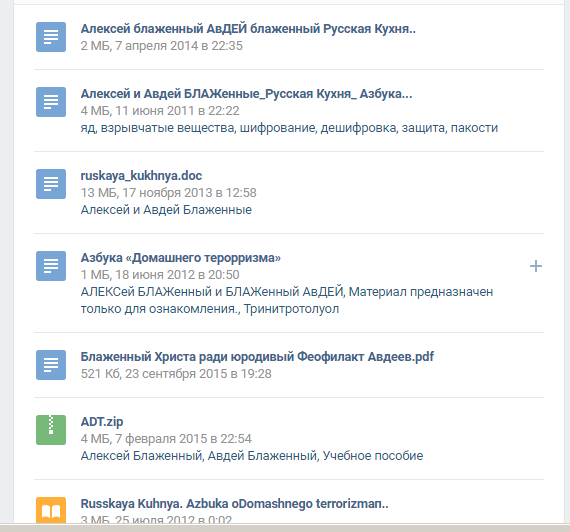The image size is (570, 532).
Task: Open the ADT.zip title link
Action: tap(102, 422)
